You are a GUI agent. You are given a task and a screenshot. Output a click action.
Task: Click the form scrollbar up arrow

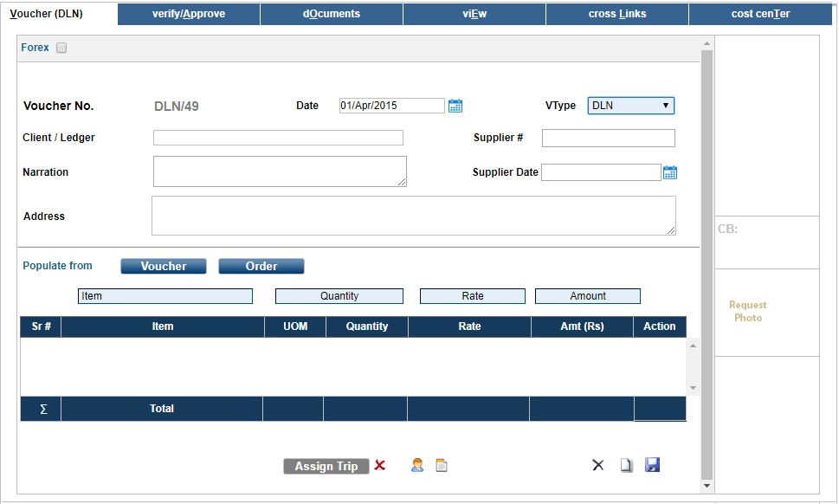[707, 43]
